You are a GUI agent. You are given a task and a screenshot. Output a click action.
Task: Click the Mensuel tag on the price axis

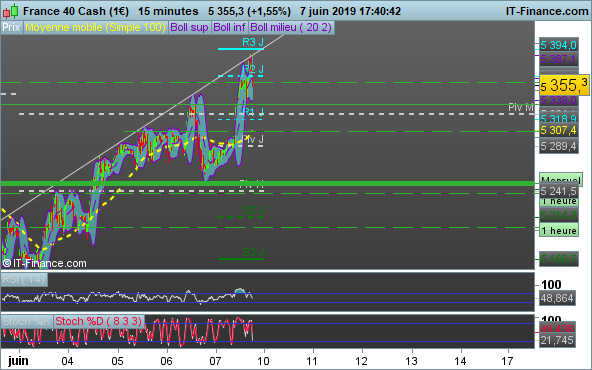coord(560,180)
